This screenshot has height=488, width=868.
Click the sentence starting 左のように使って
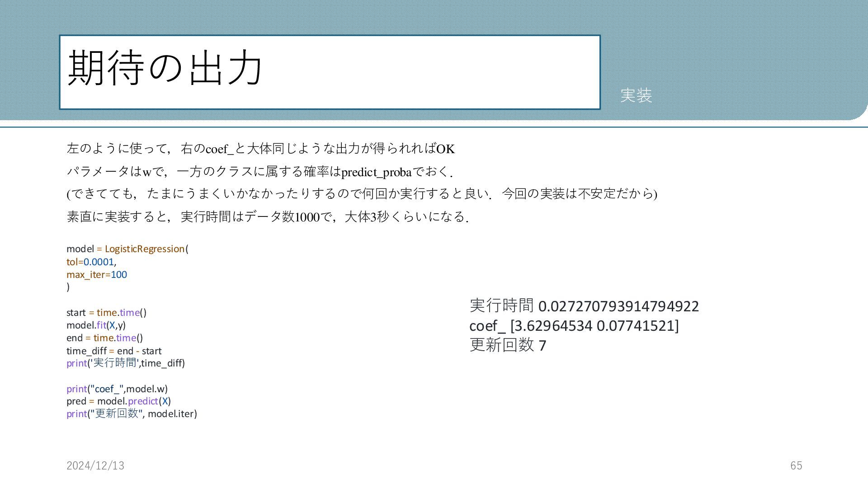click(260, 148)
